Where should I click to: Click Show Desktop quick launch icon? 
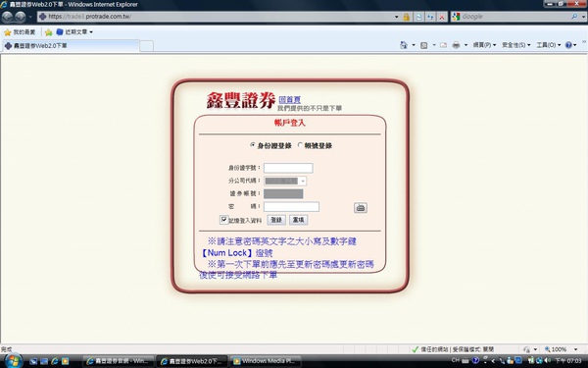tap(33, 361)
